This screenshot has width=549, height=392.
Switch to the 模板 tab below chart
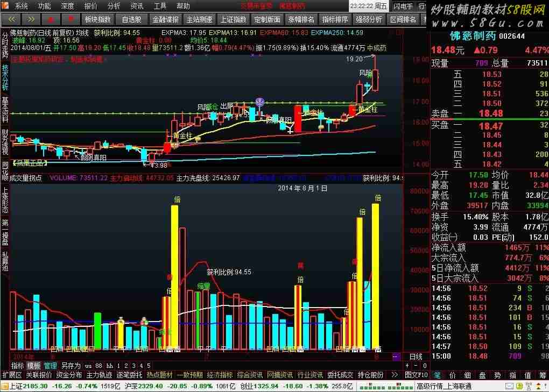click(x=33, y=366)
